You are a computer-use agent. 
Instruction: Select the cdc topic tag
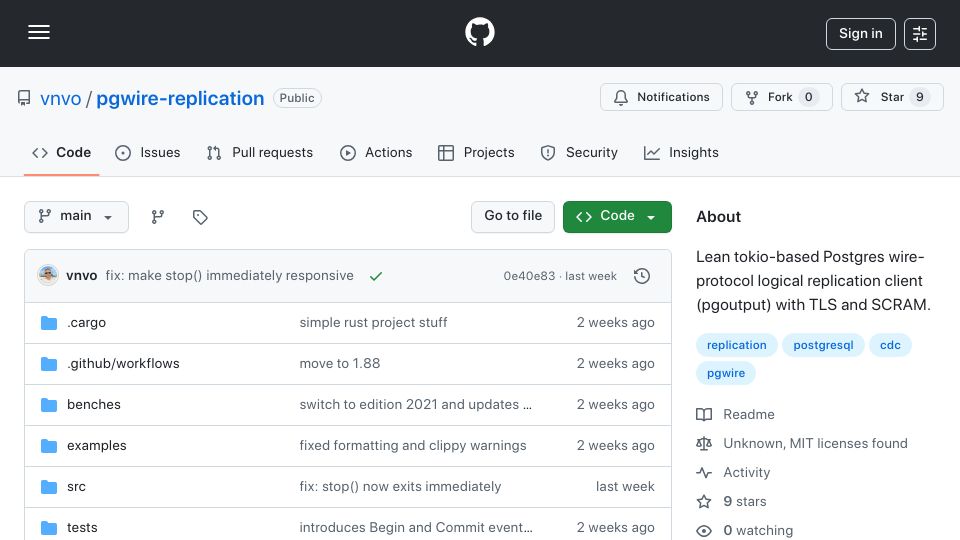[x=890, y=345]
